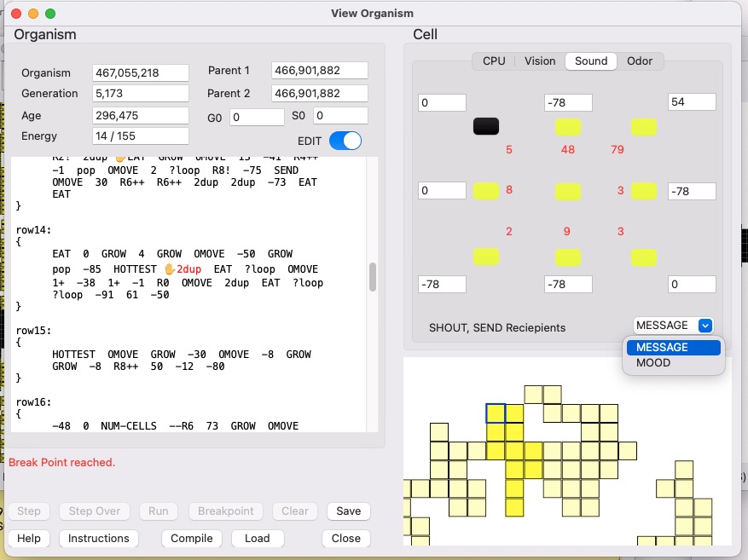Open the Odor tab
The image size is (748, 560).
[639, 61]
